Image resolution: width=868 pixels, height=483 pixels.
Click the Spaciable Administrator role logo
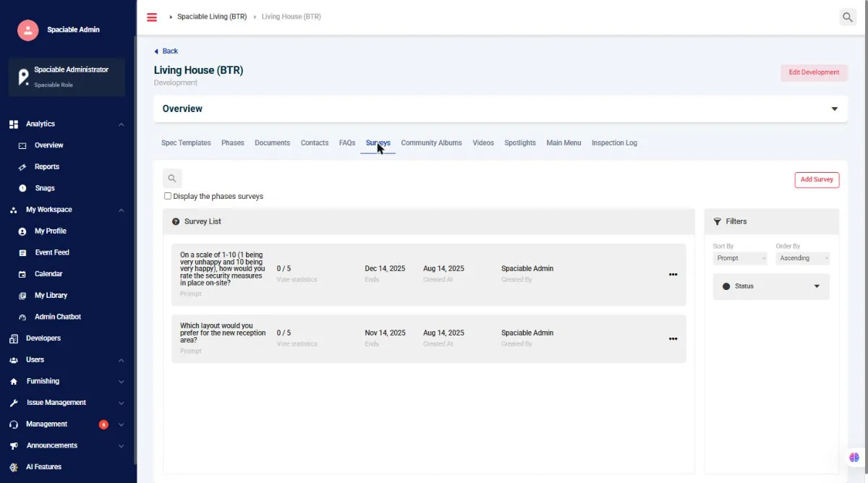click(24, 77)
